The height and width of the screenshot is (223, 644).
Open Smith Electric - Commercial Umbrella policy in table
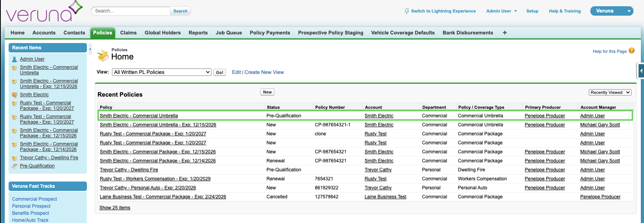coord(139,116)
